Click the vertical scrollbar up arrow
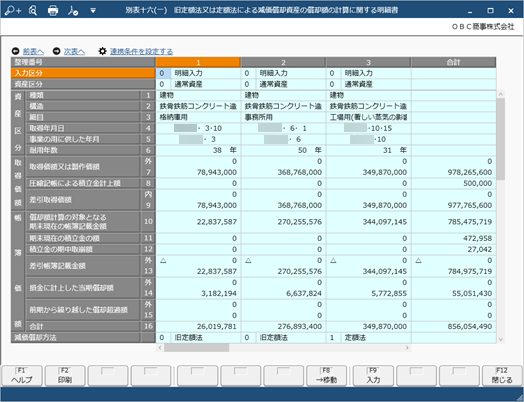 click(x=501, y=95)
